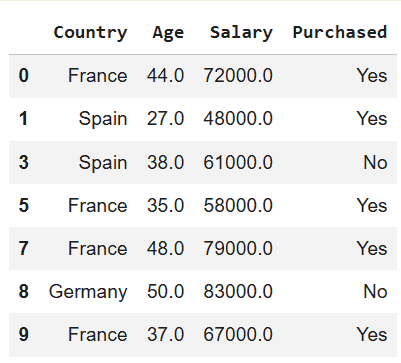Select row index 5
This screenshot has height=363, width=401.
tap(24, 205)
